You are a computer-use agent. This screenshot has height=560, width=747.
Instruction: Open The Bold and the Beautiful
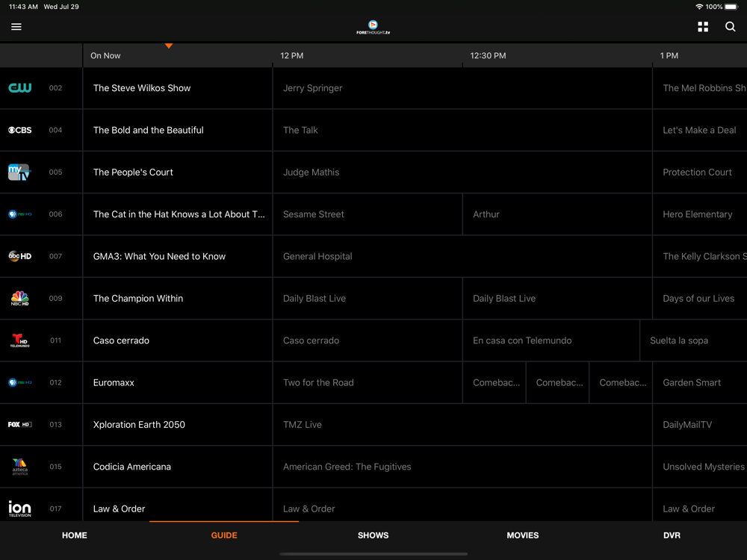178,130
